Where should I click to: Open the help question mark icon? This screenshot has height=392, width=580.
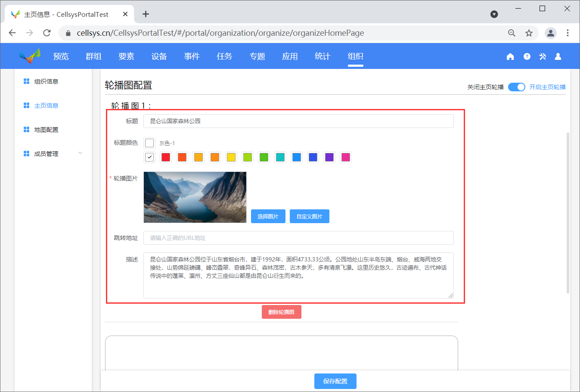pos(527,56)
